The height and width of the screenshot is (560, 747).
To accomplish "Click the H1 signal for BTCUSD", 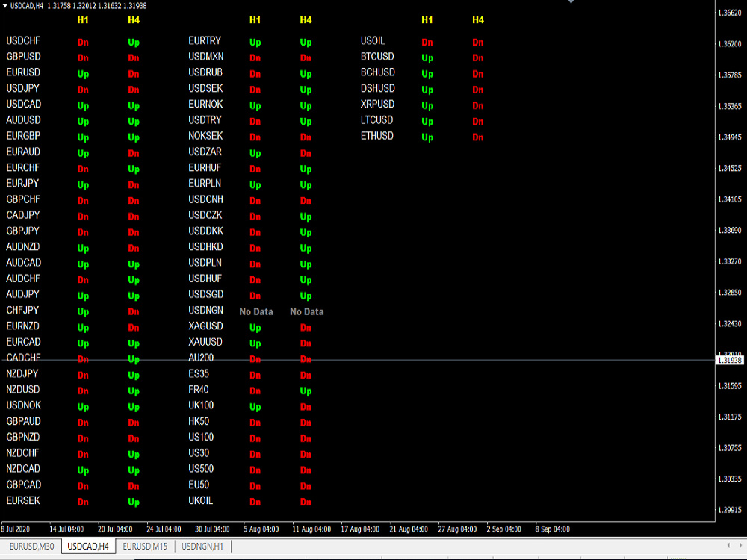I will (427, 58).
